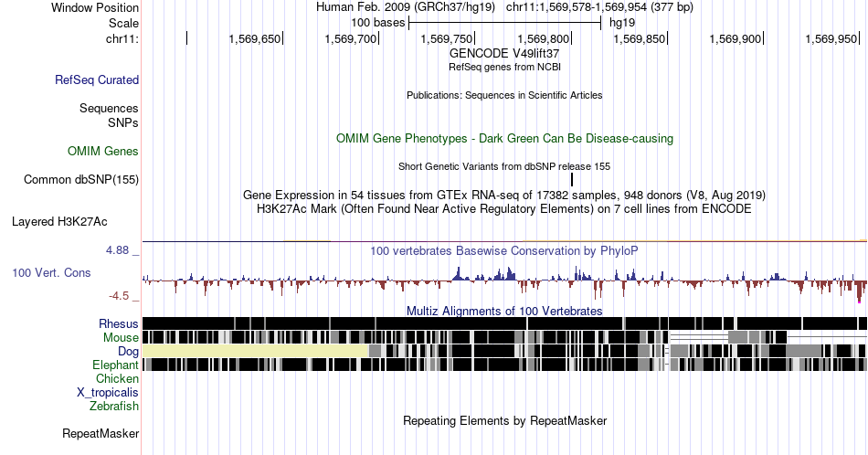The width and height of the screenshot is (868, 455).
Task: Select the Mouse alignment row label
Action: pos(121,338)
